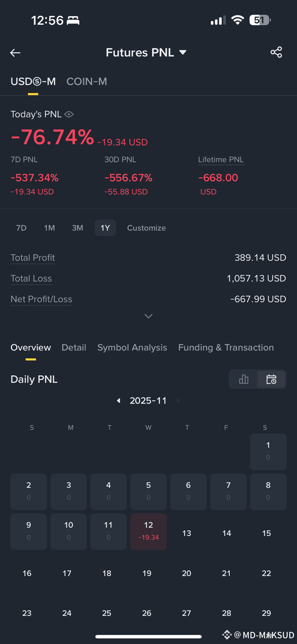This screenshot has height=644, width=297.
Task: Open the Funding & Transaction tab
Action: [x=226, y=347]
